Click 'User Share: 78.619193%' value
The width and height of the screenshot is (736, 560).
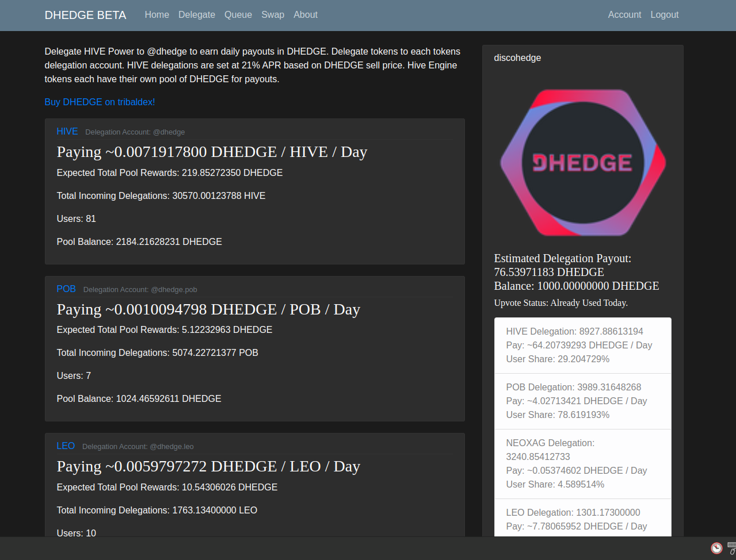(558, 415)
